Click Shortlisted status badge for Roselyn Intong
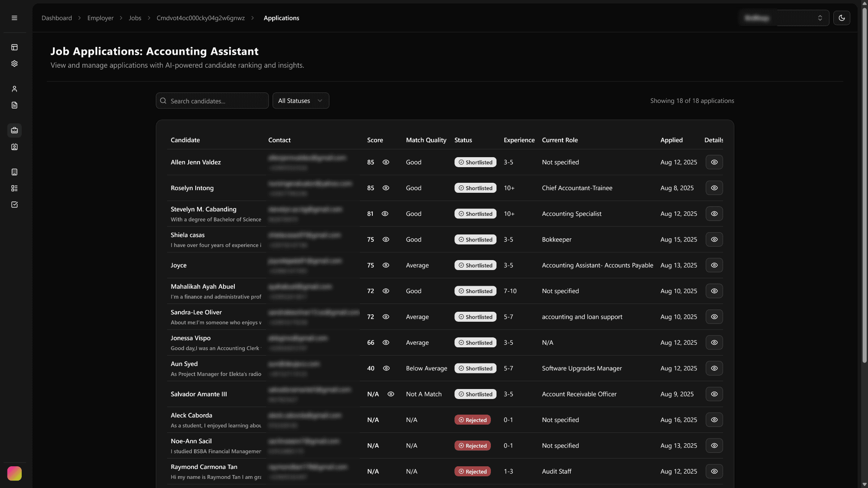This screenshot has width=868, height=488. coord(475,188)
